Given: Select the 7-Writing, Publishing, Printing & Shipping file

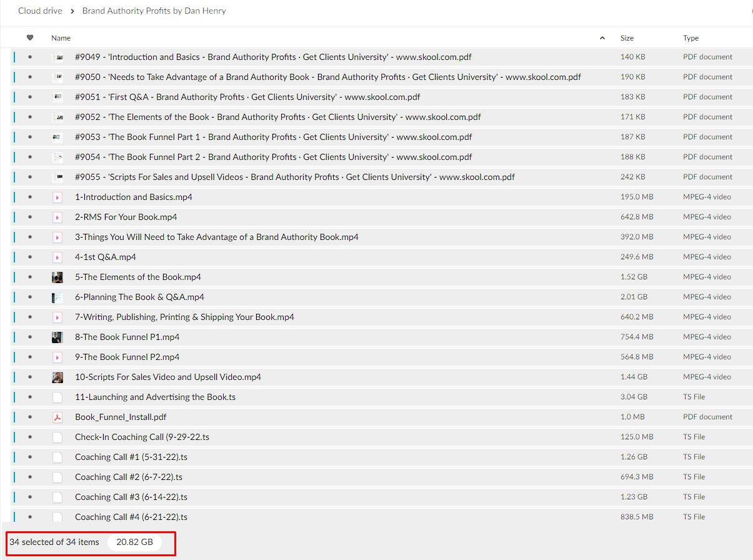Looking at the screenshot, I should coord(184,317).
